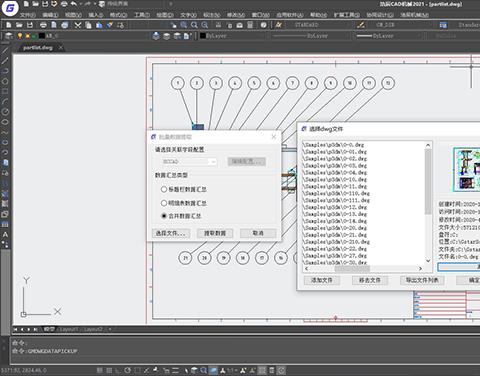Switch to Layout1 tab
Viewport: 480px width, 376px height.
[68, 329]
